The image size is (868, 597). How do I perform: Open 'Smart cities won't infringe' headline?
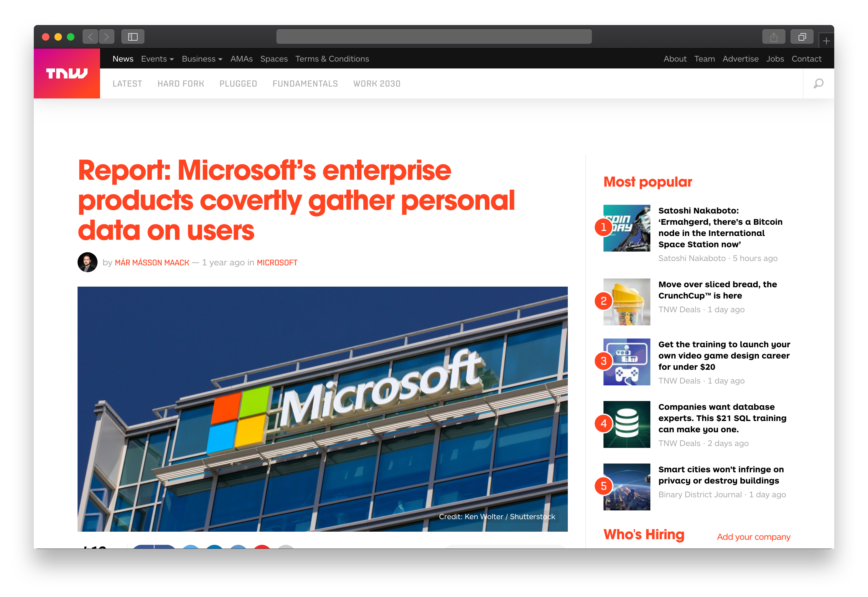(721, 475)
